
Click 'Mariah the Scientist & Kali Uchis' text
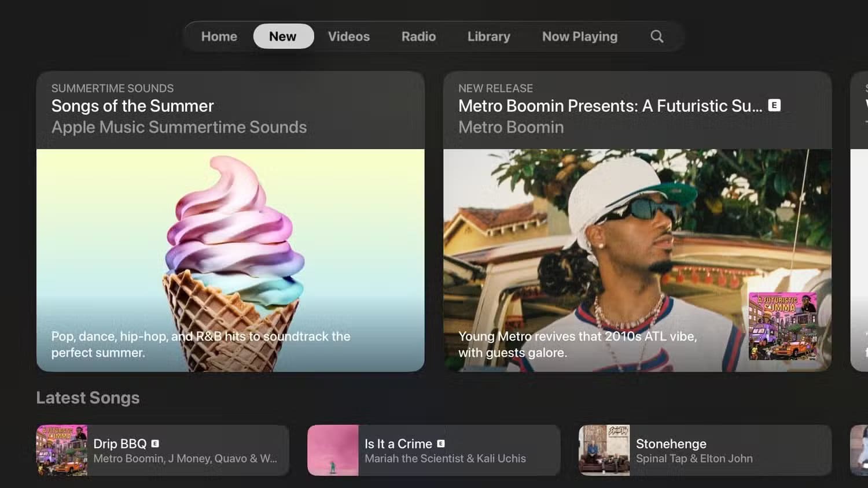coord(445,459)
